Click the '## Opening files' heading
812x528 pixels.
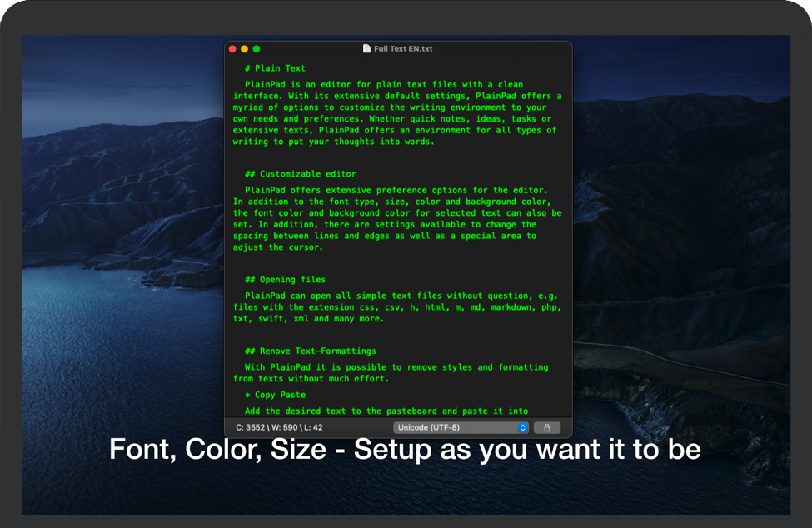(286, 280)
